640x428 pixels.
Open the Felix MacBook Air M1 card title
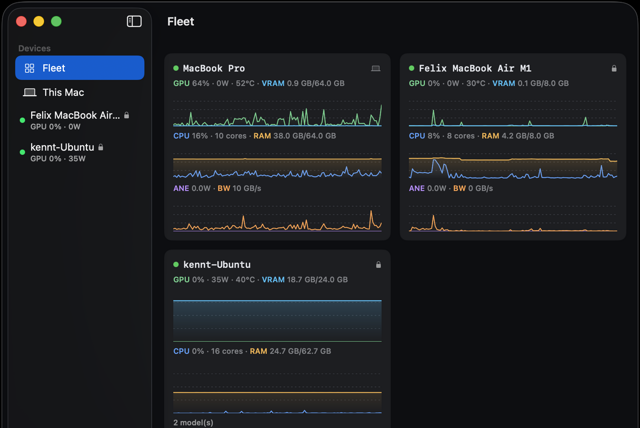click(475, 68)
